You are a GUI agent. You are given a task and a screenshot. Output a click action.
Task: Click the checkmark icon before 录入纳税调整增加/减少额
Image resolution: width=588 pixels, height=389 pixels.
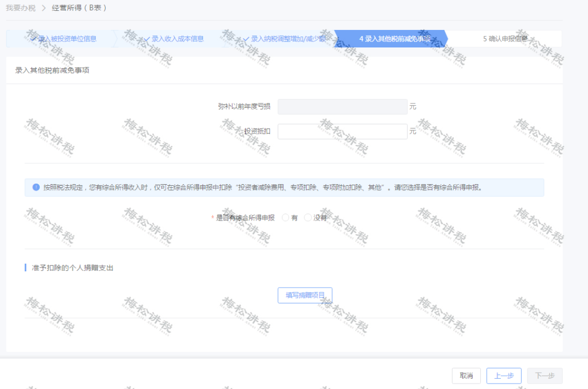246,39
